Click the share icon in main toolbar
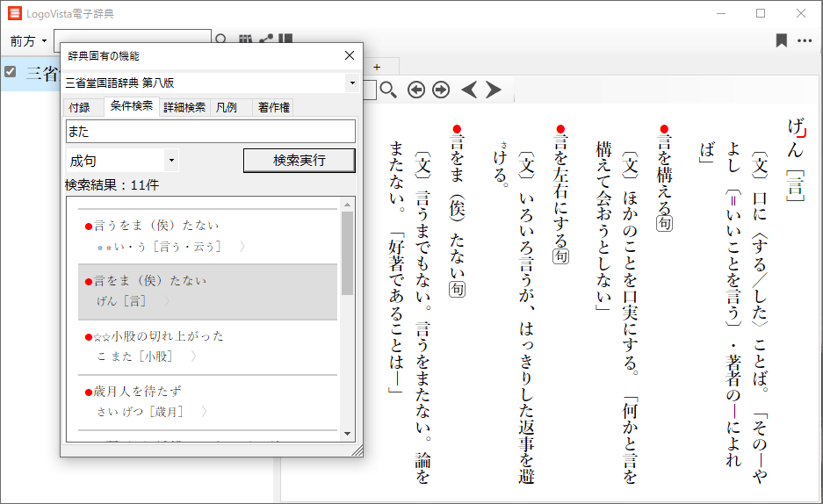The width and height of the screenshot is (823, 504). (x=266, y=40)
